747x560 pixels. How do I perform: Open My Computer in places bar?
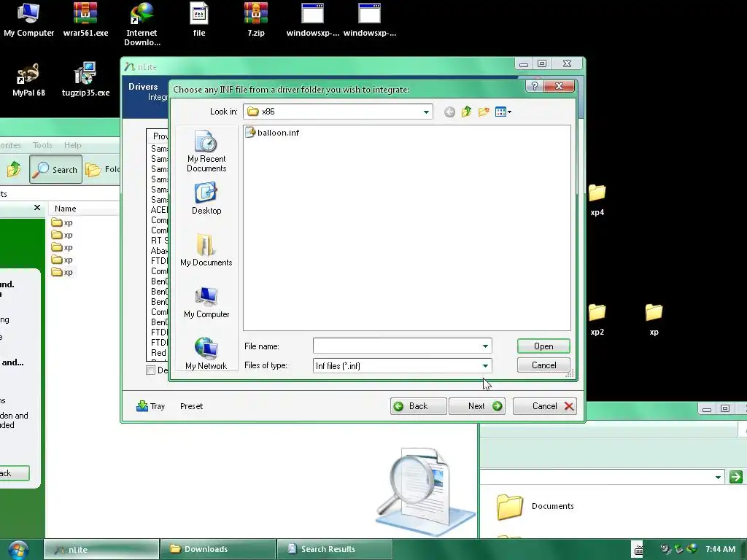[x=206, y=303]
